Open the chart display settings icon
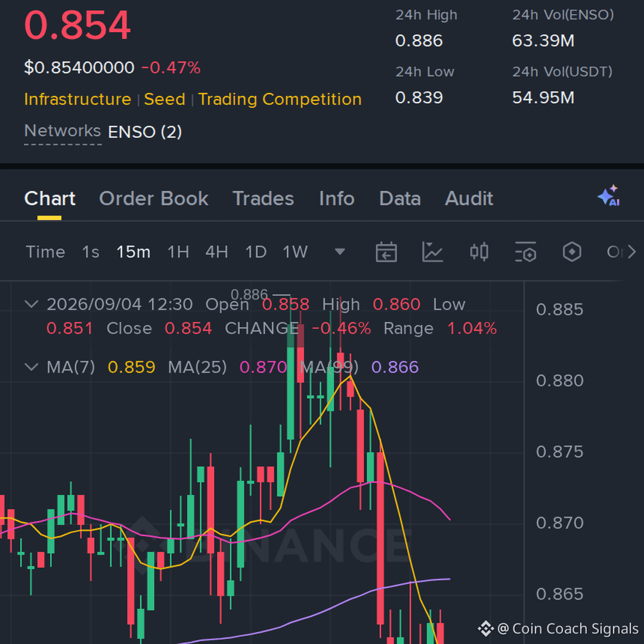Screen dimensions: 644x644 tap(525, 252)
